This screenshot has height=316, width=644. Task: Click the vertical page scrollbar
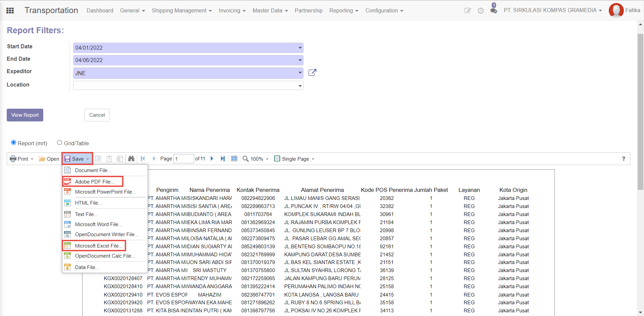(x=640, y=111)
